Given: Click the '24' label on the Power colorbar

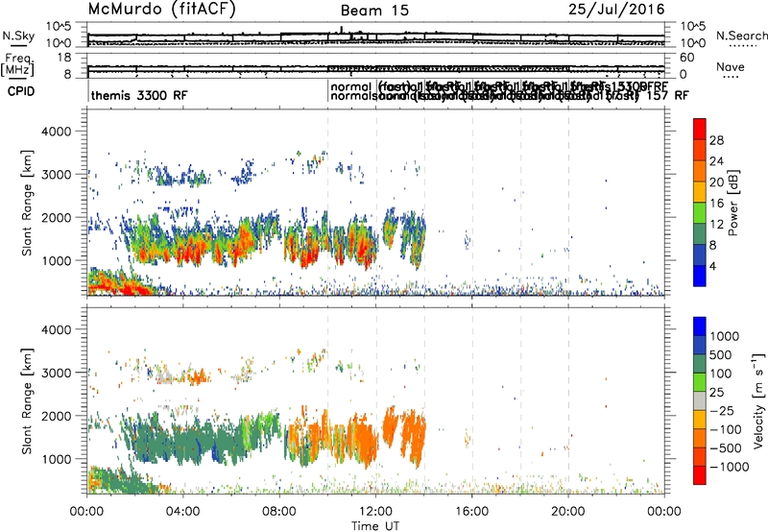Looking at the screenshot, I should pos(716,161).
